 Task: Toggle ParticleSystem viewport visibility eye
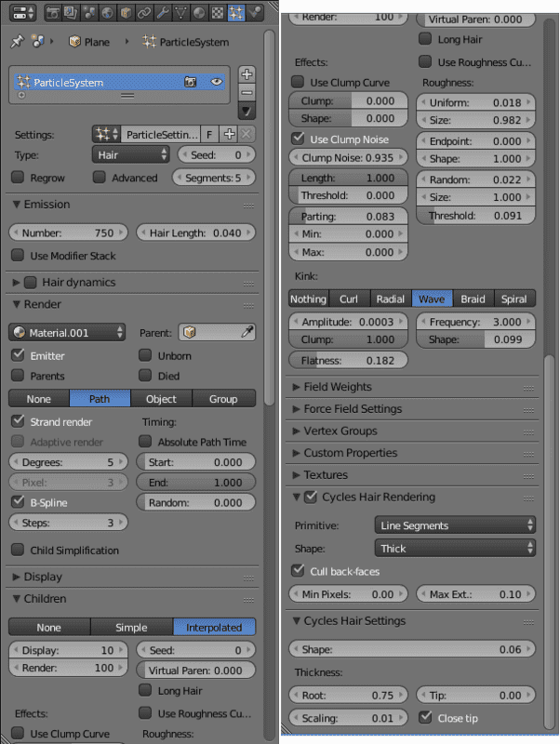coord(217,82)
